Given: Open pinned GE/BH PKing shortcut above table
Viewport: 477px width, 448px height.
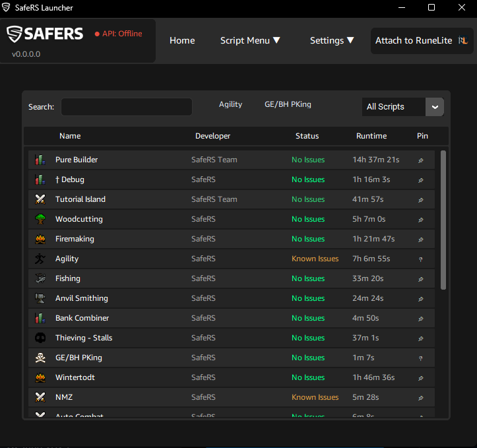Looking at the screenshot, I should click(x=288, y=104).
